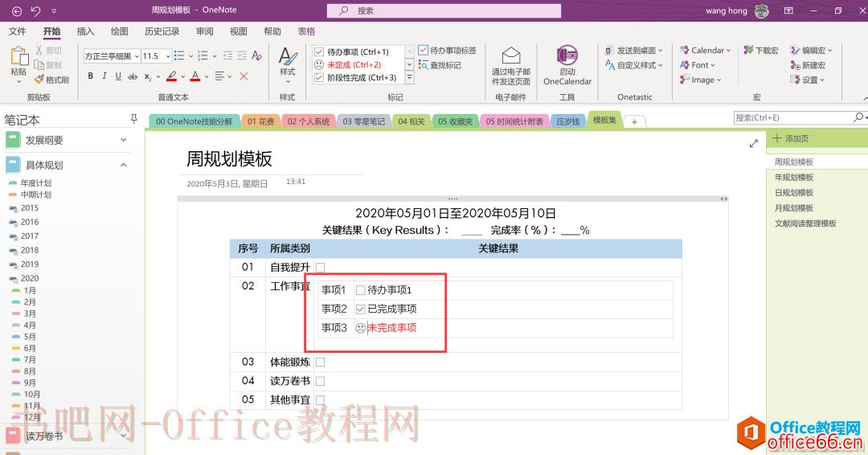Apply strikethrough formatting
The width and height of the screenshot is (868, 455).
pyautogui.click(x=133, y=76)
